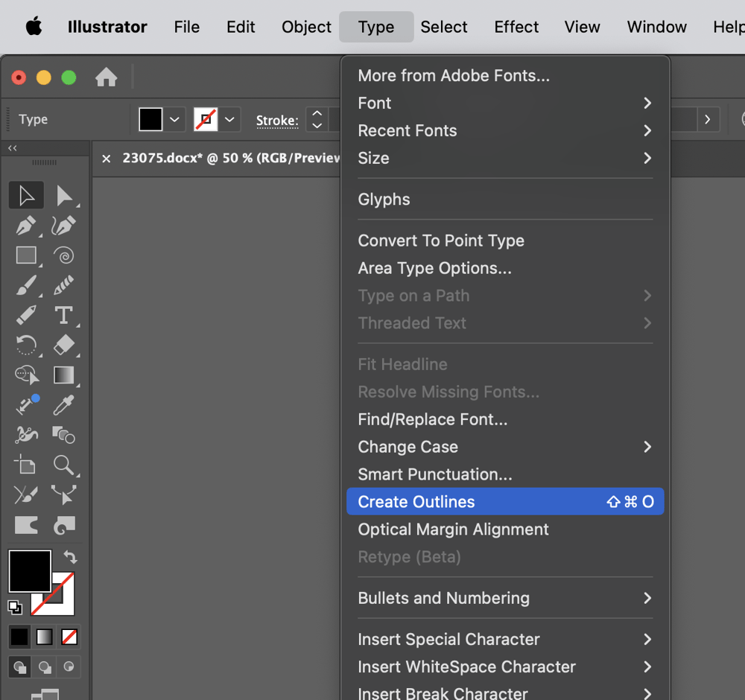
Task: Open the Home screen icon
Action: pyautogui.click(x=106, y=77)
